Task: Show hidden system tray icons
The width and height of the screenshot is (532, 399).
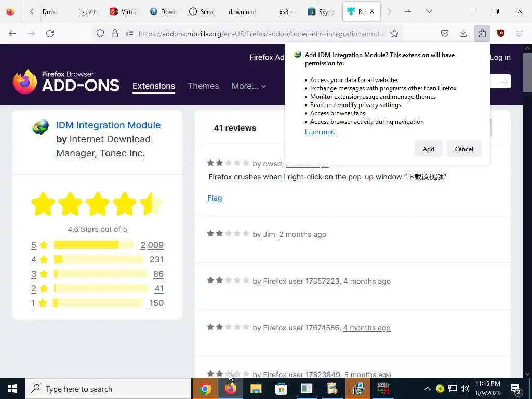Action: pyautogui.click(x=428, y=389)
